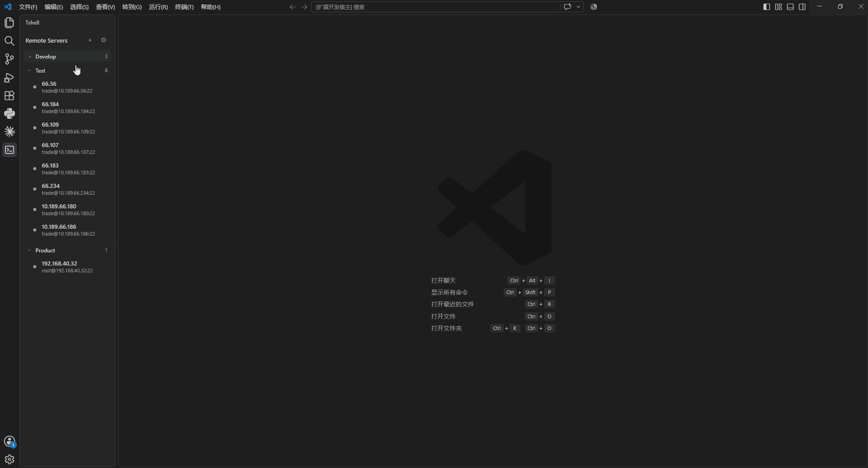
Task: Select server 66.56 in Test group
Action: point(67,87)
